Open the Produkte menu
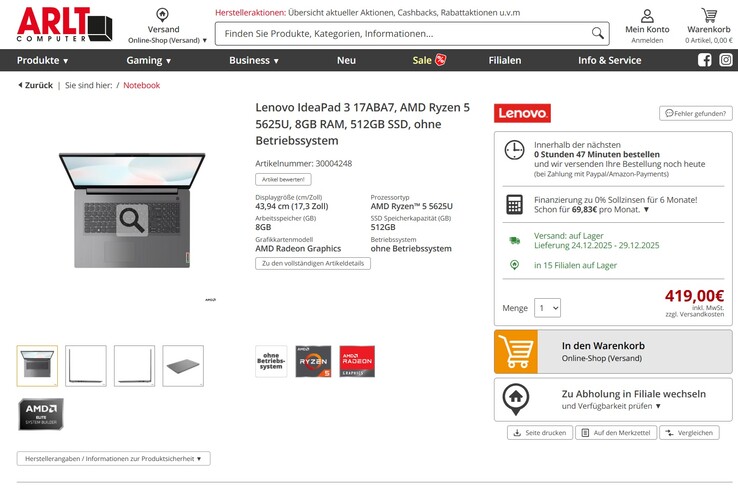This screenshot has width=738, height=491. [43, 60]
